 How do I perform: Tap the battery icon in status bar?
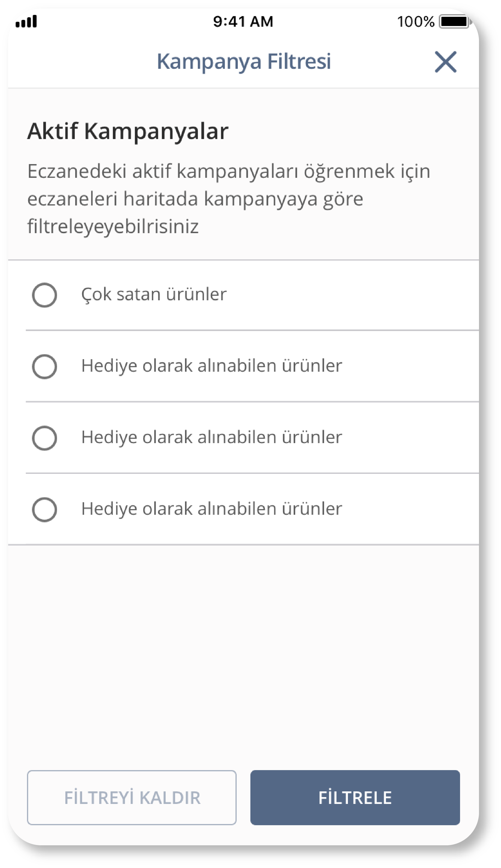click(x=453, y=21)
